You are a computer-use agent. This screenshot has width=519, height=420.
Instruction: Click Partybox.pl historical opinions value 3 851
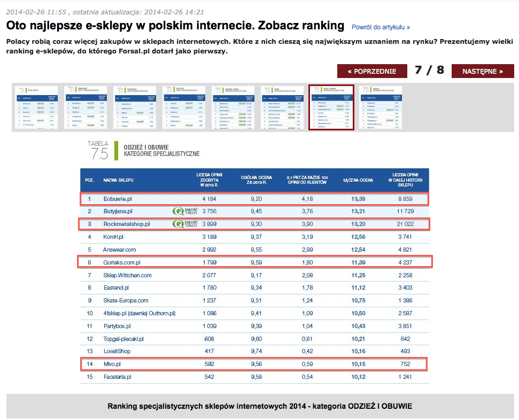pyautogui.click(x=405, y=326)
